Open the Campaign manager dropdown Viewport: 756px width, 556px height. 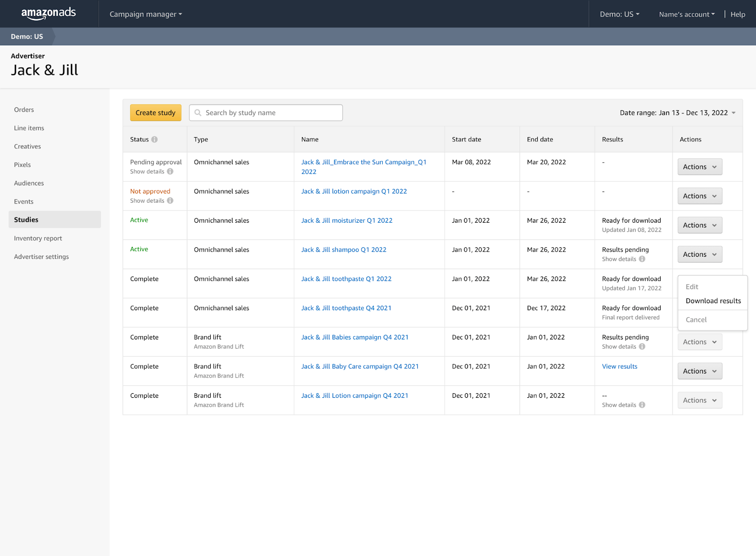coord(146,14)
